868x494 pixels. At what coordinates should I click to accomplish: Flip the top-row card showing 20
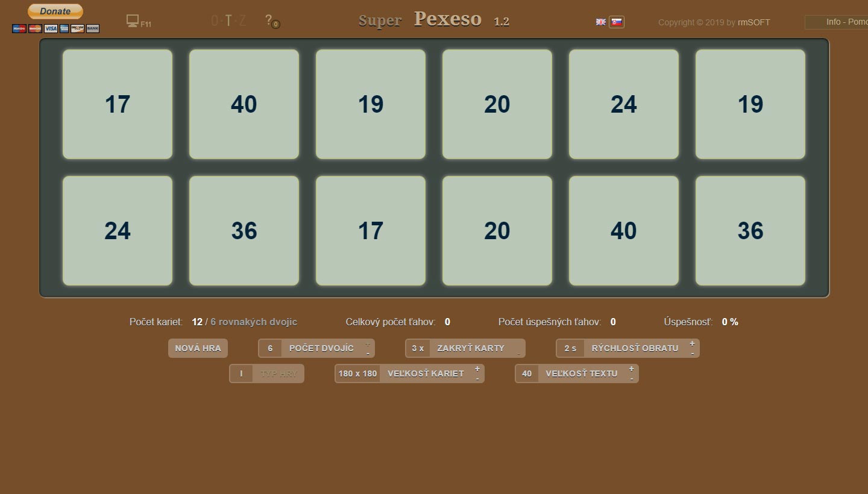pos(497,104)
